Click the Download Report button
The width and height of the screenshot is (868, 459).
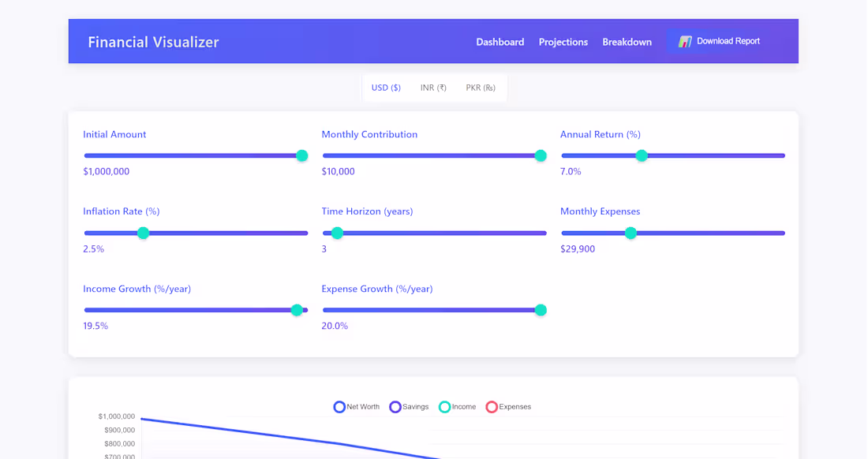[x=718, y=41]
